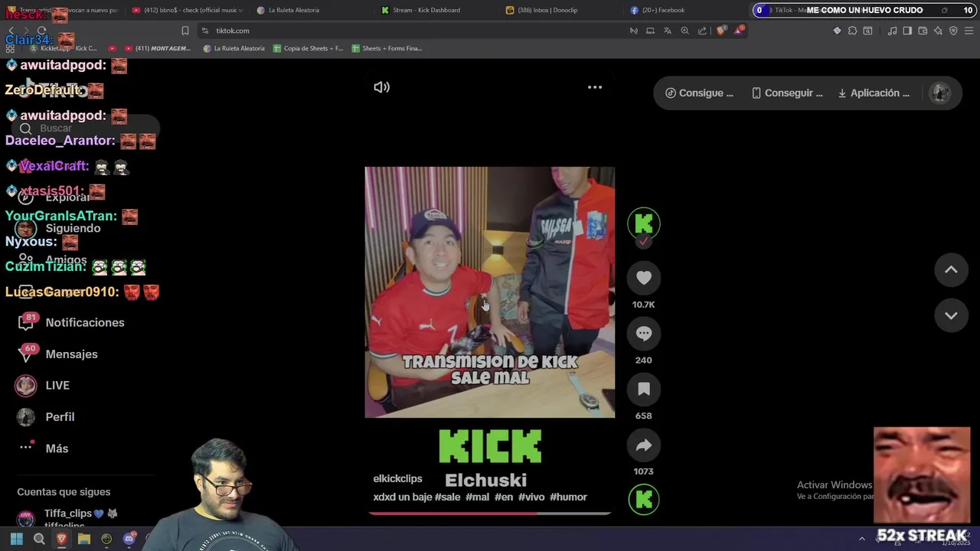Click the #humor hashtag in the caption
This screenshot has height=551, width=980.
pos(568,497)
